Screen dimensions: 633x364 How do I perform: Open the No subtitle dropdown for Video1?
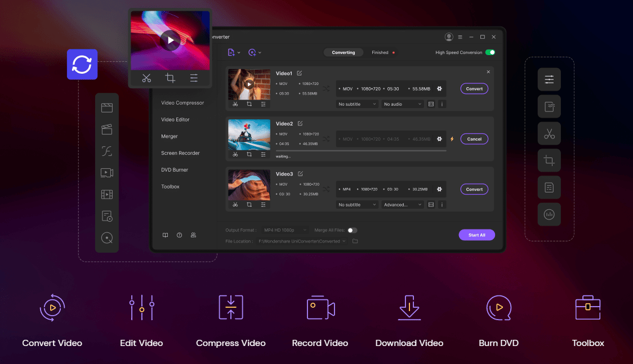(357, 104)
